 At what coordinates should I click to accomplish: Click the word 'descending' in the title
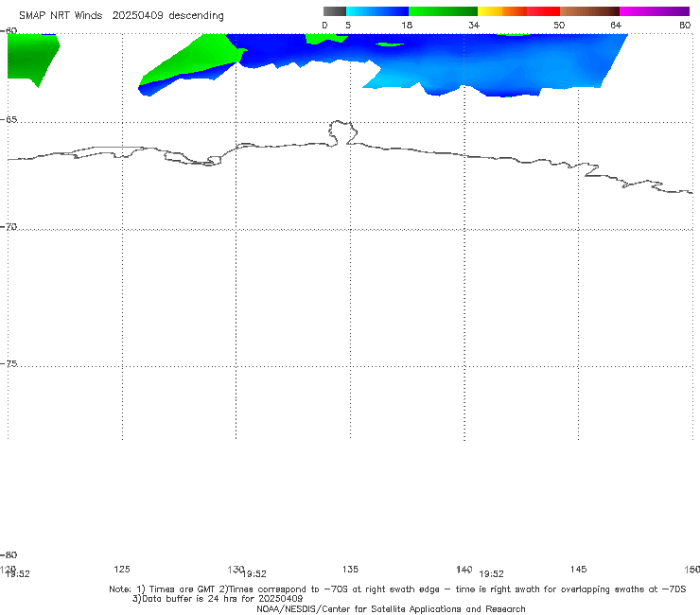pos(196,16)
